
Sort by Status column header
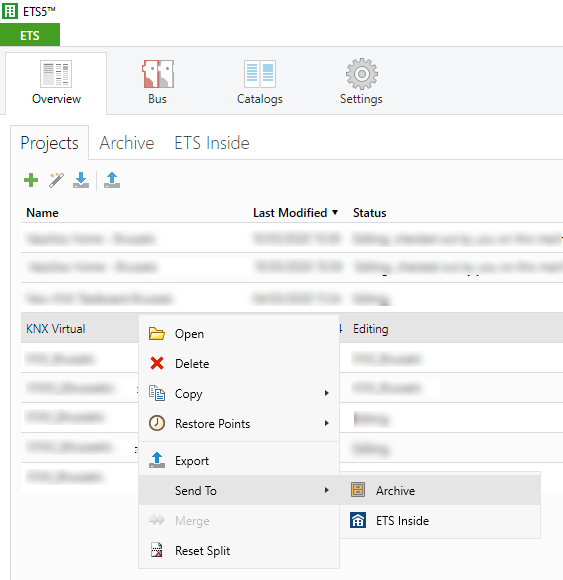pyautogui.click(x=370, y=213)
